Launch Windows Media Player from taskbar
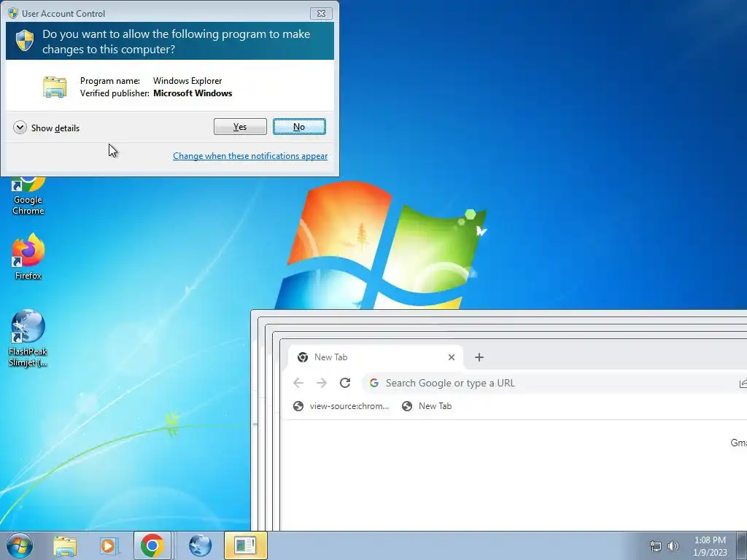 coord(108,545)
